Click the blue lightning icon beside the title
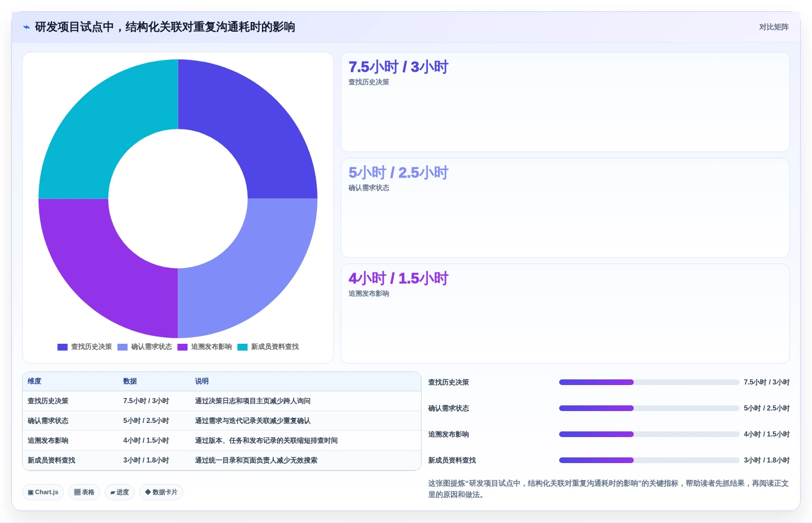 coord(27,27)
